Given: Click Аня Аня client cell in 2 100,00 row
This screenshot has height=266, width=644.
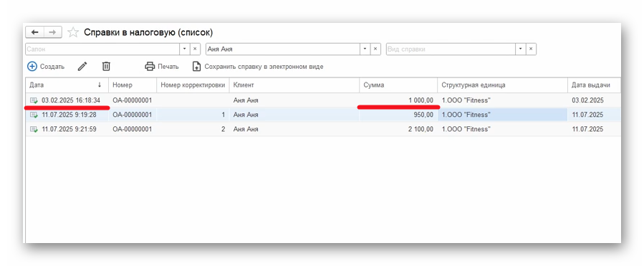Looking at the screenshot, I should coord(294,129).
